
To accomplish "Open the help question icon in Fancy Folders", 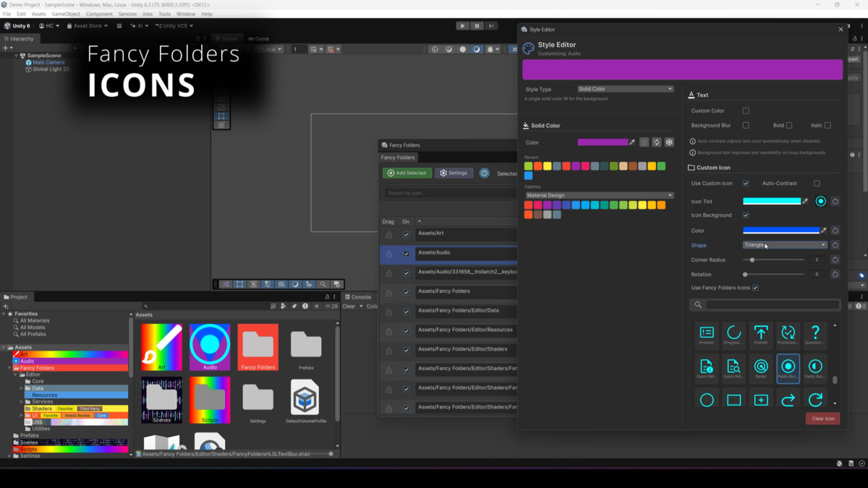I will 484,173.
